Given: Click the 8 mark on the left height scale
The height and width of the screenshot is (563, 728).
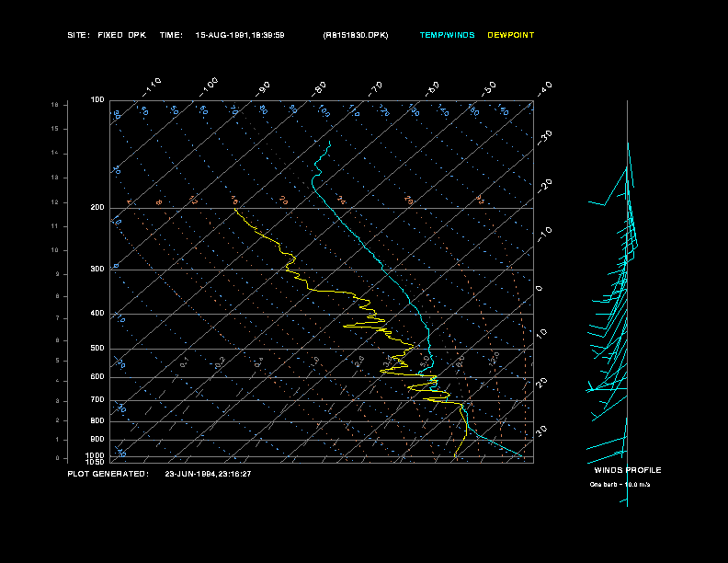Looking at the screenshot, I should [58, 296].
